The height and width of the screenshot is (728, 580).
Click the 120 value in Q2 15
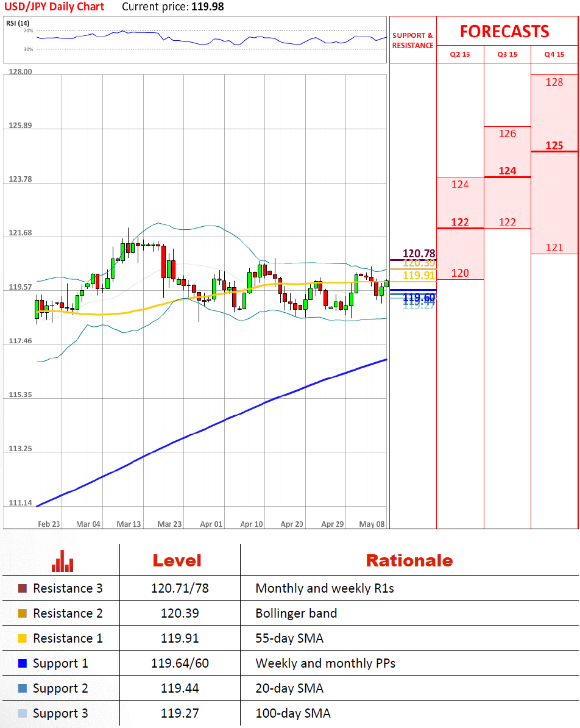coord(460,274)
